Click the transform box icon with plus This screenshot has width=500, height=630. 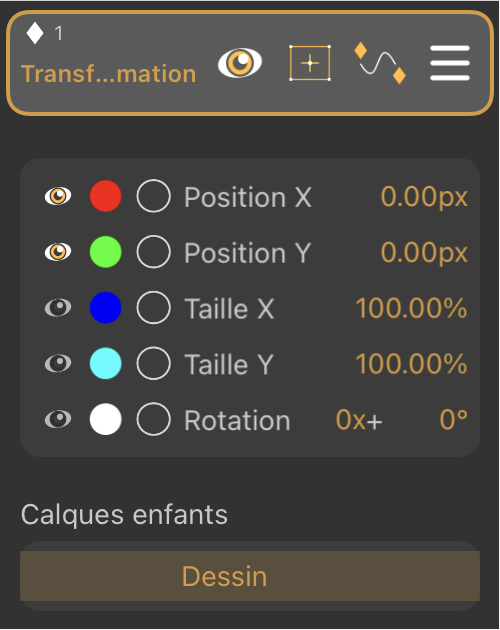(310, 63)
